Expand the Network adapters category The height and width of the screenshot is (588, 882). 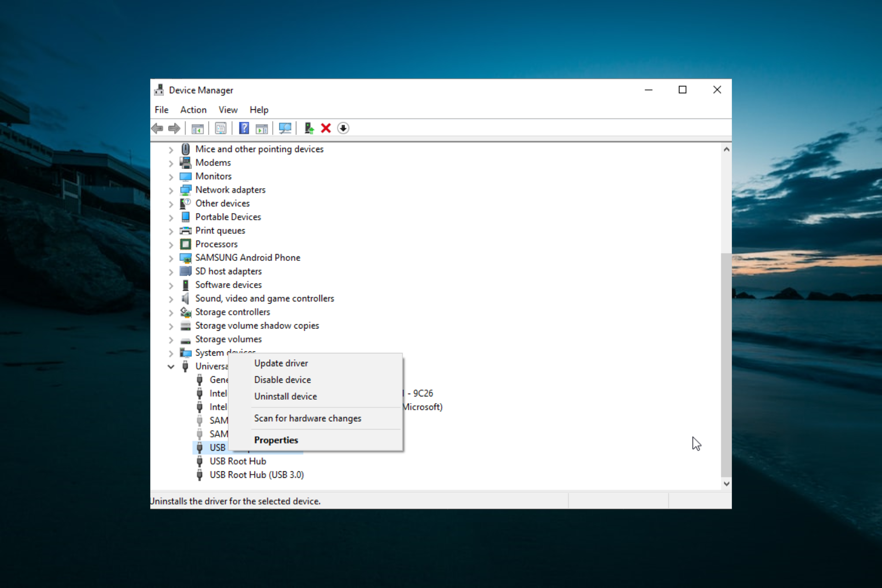coord(171,190)
